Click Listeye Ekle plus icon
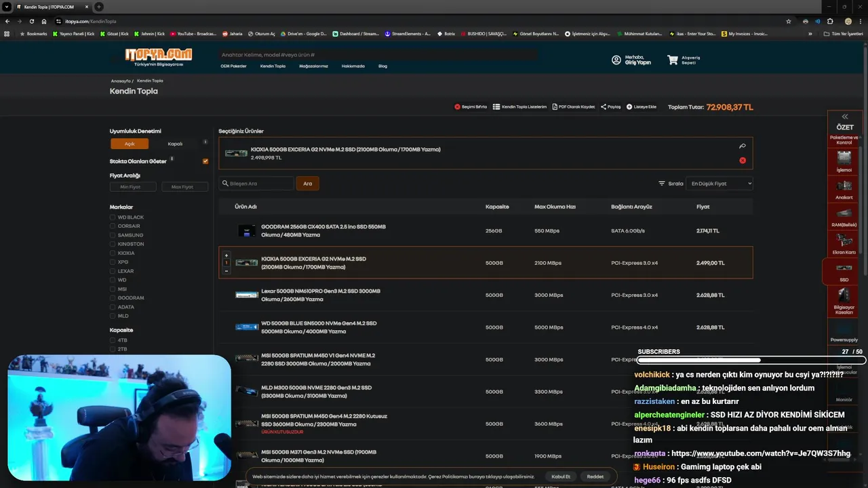Viewport: 868px width, 488px height. pyautogui.click(x=629, y=106)
